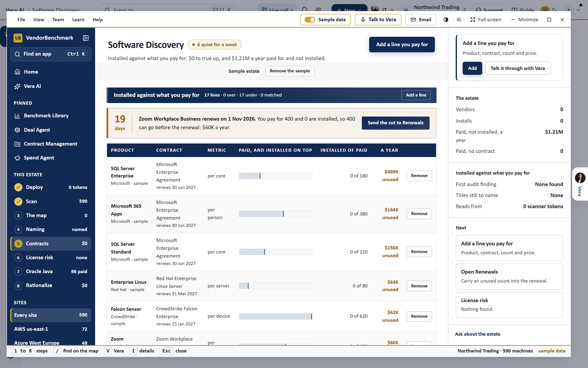This screenshot has height=368, width=588.
Task: Open the Team menu
Action: (58, 20)
